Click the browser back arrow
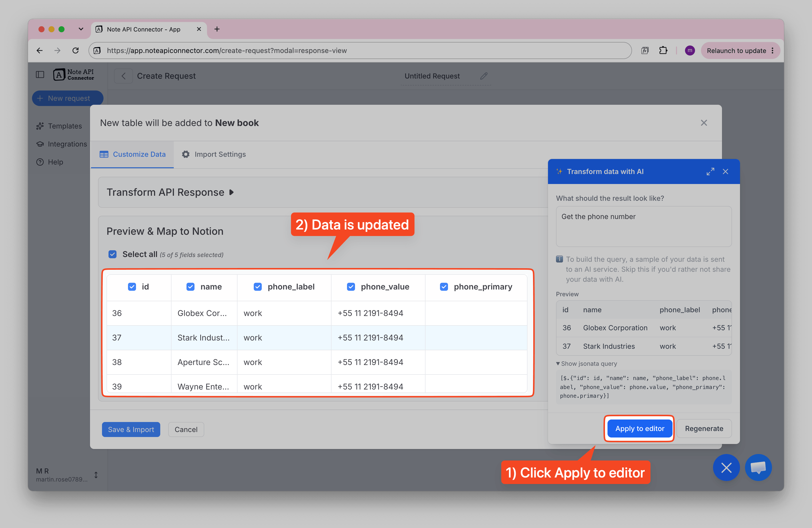 pos(39,50)
